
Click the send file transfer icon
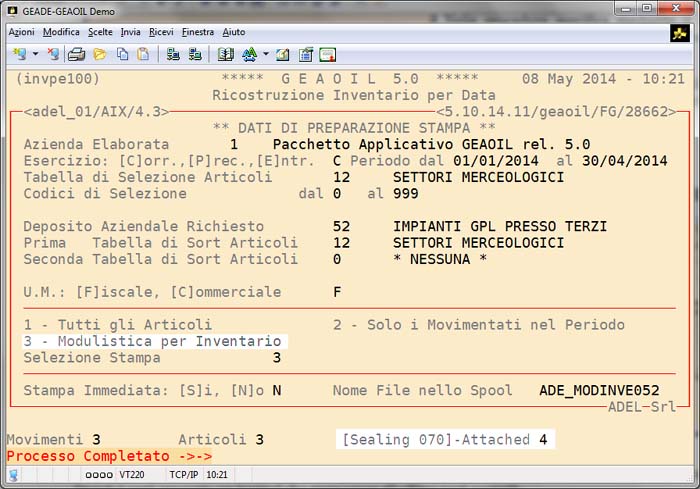pyautogui.click(x=172, y=54)
